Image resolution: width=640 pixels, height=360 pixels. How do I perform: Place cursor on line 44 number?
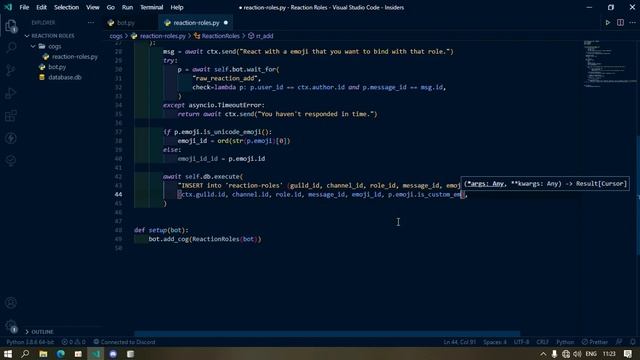click(118, 195)
